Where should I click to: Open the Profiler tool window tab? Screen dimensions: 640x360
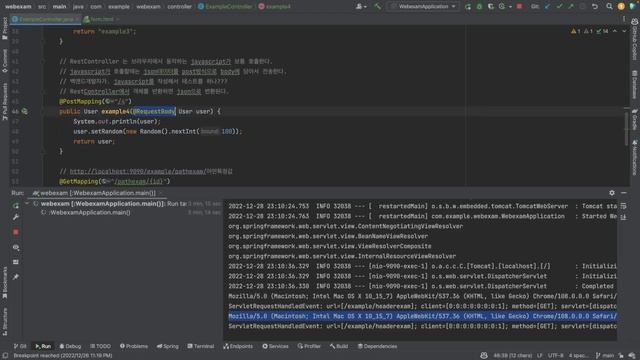pyautogui.click(x=309, y=346)
